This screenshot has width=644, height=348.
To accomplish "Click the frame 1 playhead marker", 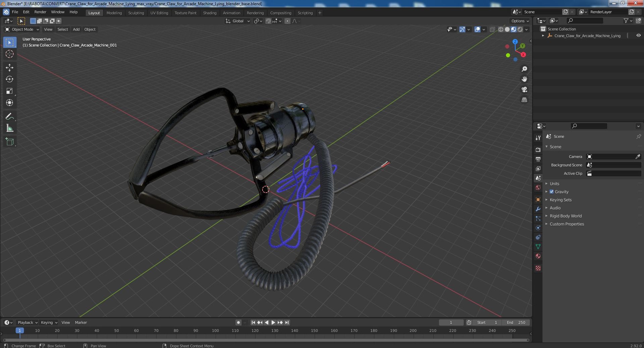I will [x=20, y=331].
